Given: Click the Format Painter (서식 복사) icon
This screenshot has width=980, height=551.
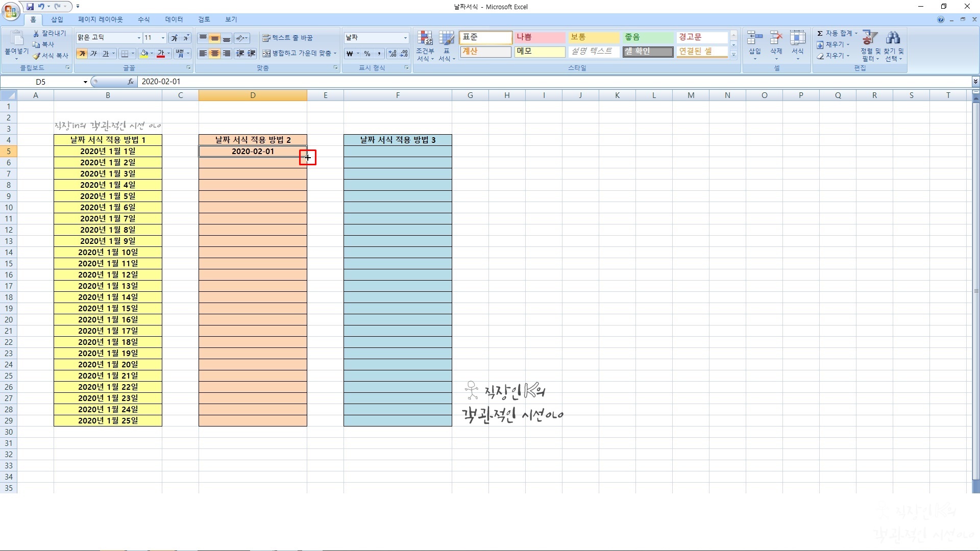Looking at the screenshot, I should (x=37, y=56).
